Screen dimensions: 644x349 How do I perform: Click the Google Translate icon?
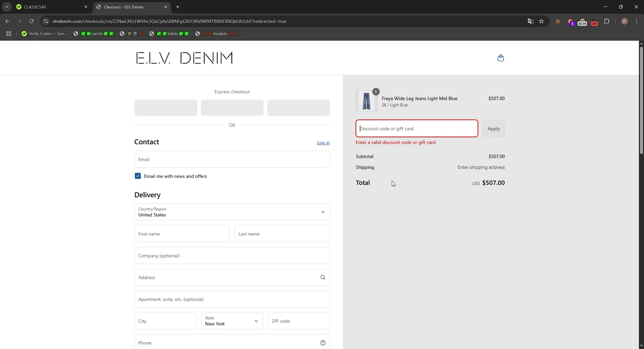pyautogui.click(x=530, y=21)
